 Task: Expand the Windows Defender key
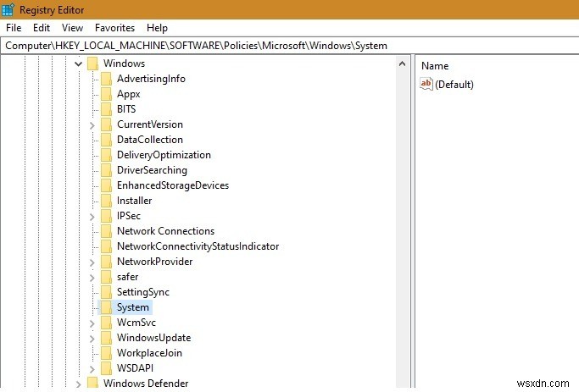78,384
